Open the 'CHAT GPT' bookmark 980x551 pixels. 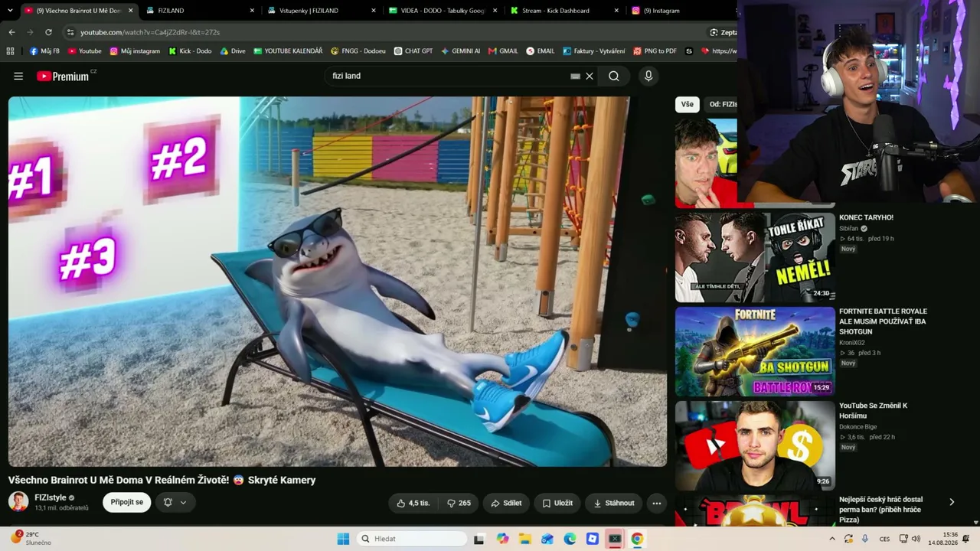(413, 51)
